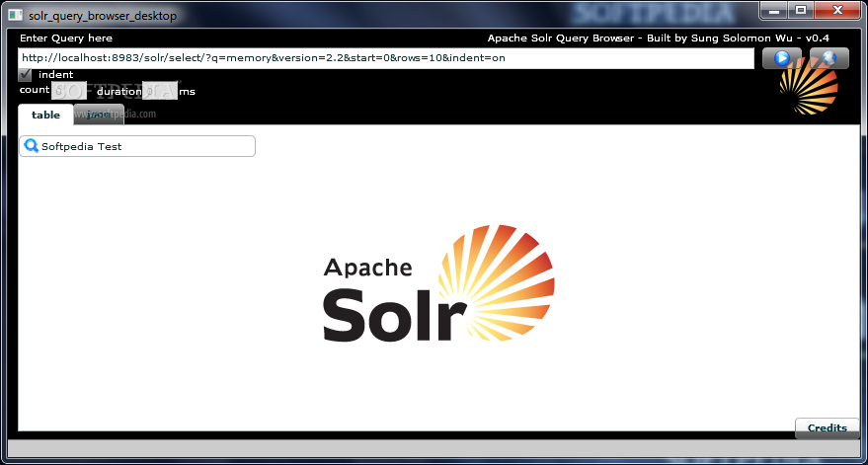The width and height of the screenshot is (868, 465).
Task: Switch to the json tab
Action: pyautogui.click(x=99, y=115)
